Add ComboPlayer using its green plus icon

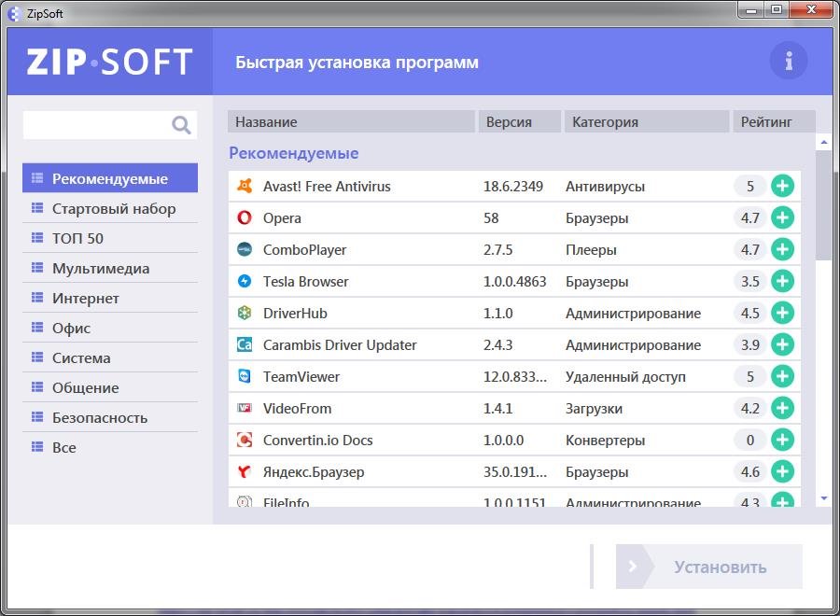(782, 249)
